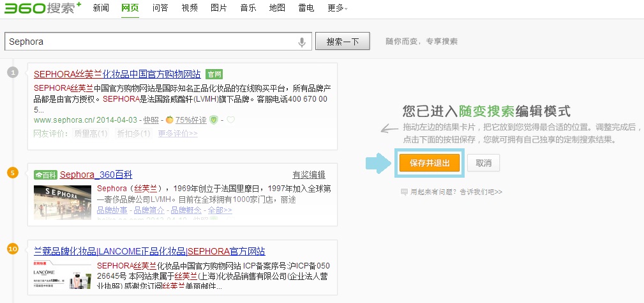This screenshot has height=303, width=644.
Task: Click the microphone voice search icon
Action: 302,42
